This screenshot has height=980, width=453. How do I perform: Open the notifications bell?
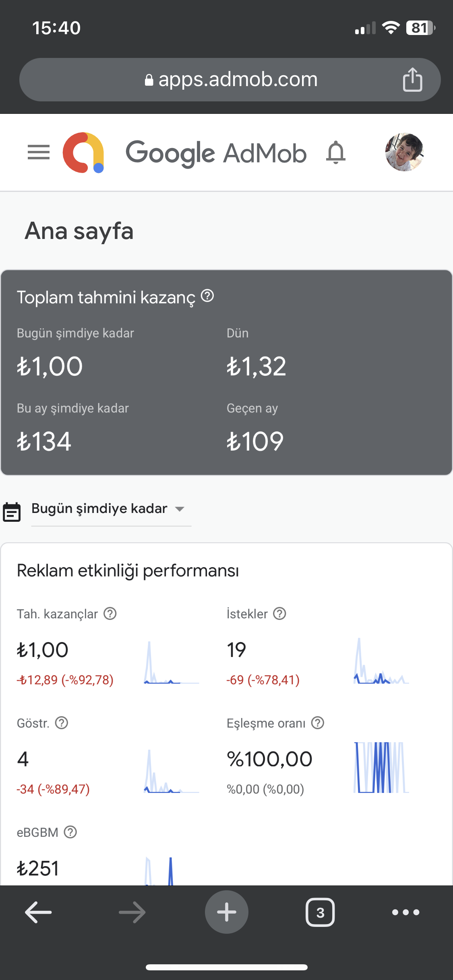pyautogui.click(x=336, y=152)
